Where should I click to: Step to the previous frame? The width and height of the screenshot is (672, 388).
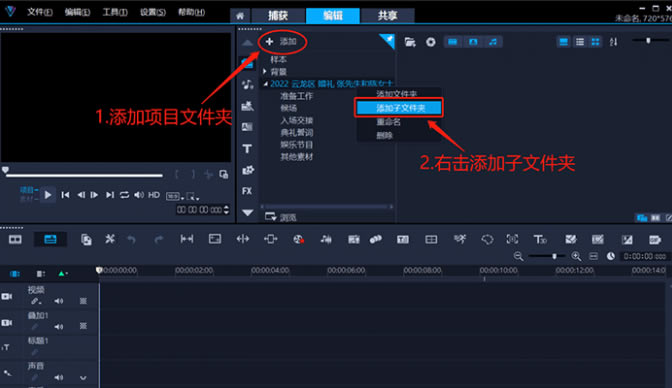click(81, 195)
